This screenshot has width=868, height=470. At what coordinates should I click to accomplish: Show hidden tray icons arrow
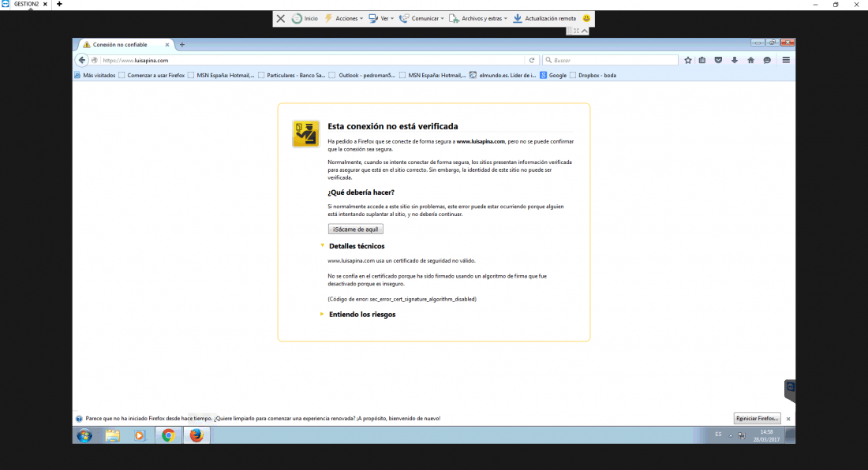[x=731, y=436]
